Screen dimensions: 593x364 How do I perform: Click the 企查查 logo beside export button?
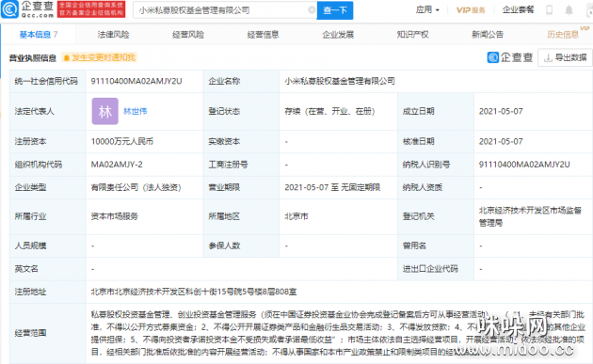(510, 57)
